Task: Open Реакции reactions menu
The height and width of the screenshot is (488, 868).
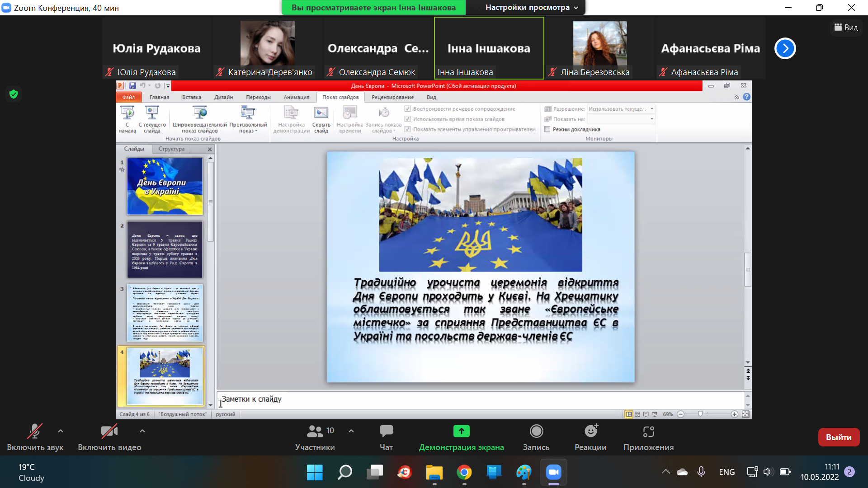Action: (590, 437)
